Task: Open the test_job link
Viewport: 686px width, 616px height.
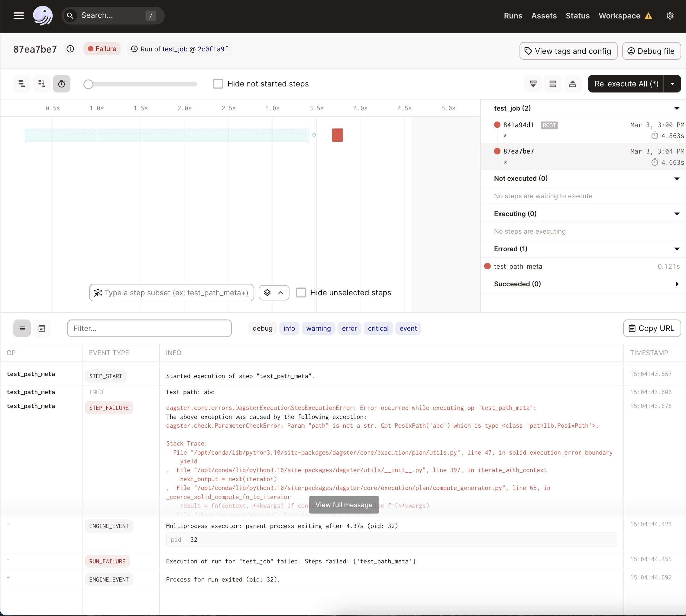Action: pyautogui.click(x=175, y=49)
